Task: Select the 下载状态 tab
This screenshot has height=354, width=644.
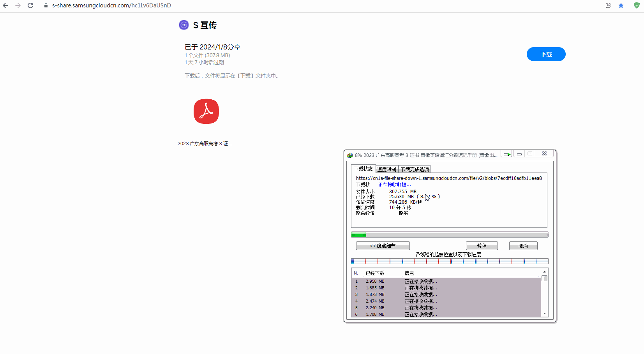Action: point(363,169)
